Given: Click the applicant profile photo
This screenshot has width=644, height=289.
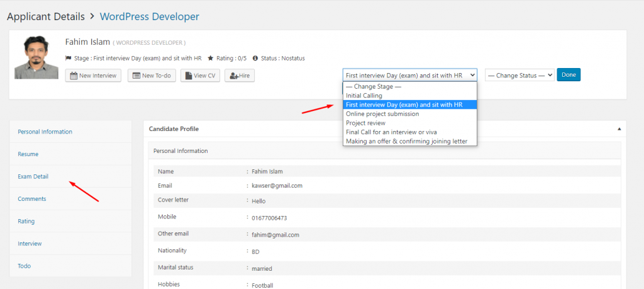Looking at the screenshot, I should [36, 57].
